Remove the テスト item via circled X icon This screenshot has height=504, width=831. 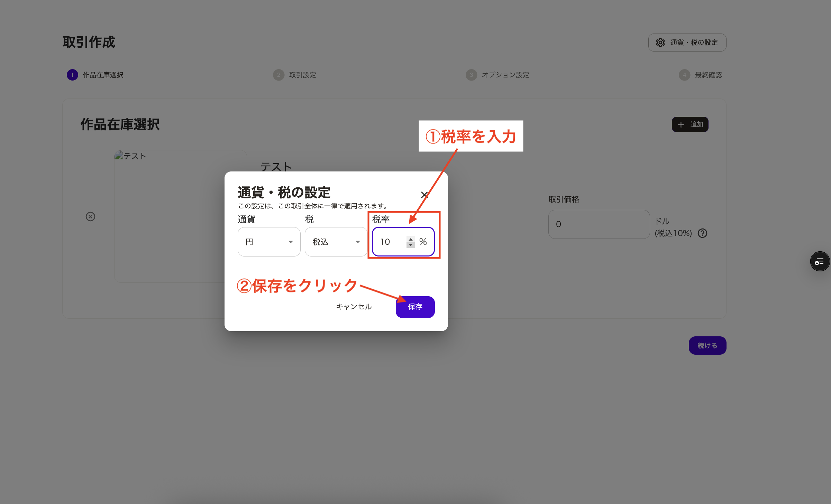click(90, 217)
